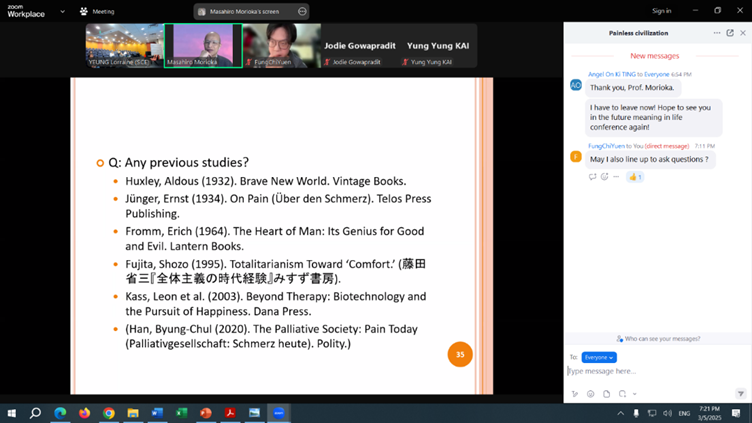This screenshot has height=423, width=752.
Task: Reply to FungChiYuen's message
Action: [592, 177]
